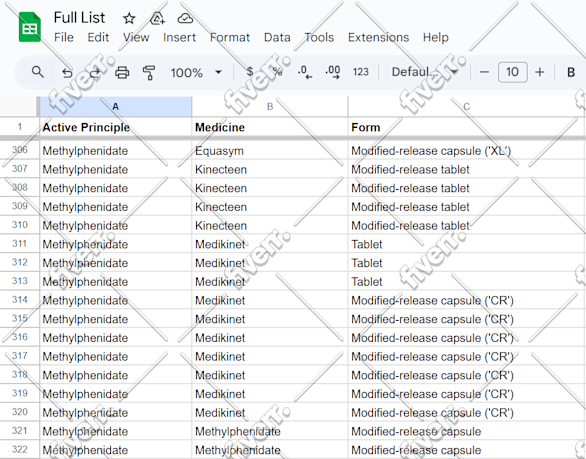This screenshot has height=459, width=586.
Task: Open the View menu
Action: pos(136,37)
